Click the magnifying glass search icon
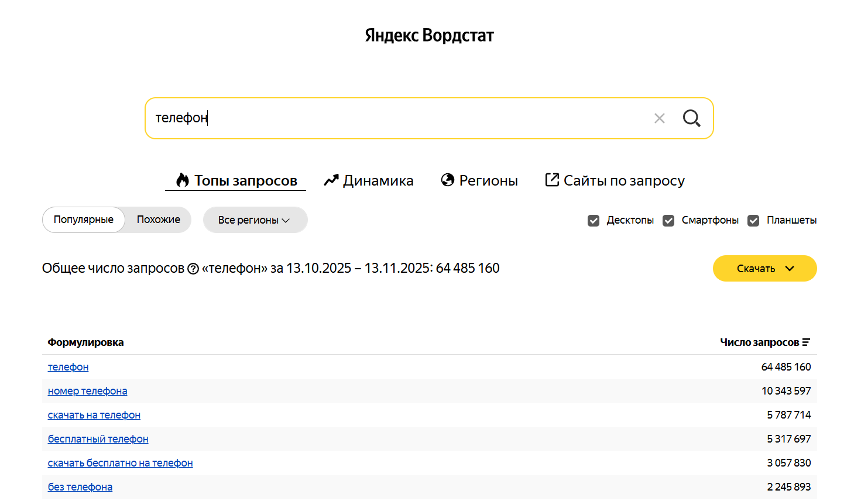 (x=691, y=118)
